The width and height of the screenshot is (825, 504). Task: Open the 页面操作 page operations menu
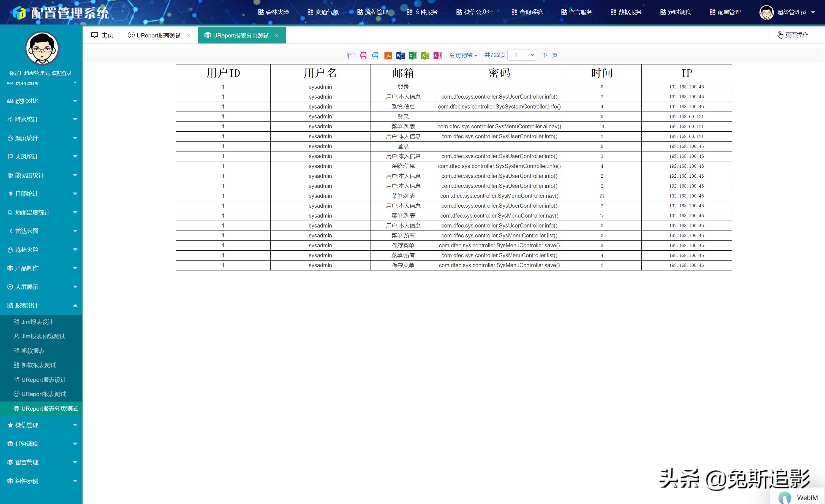pos(793,35)
